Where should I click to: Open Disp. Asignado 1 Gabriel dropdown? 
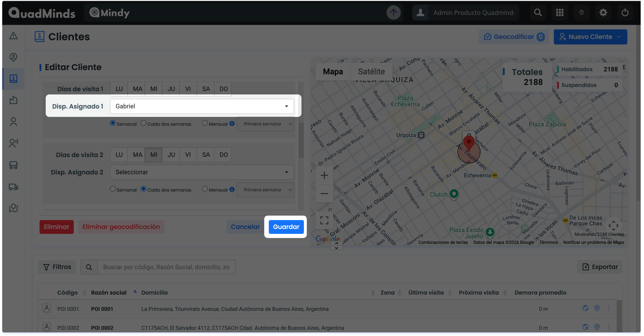pyautogui.click(x=202, y=106)
